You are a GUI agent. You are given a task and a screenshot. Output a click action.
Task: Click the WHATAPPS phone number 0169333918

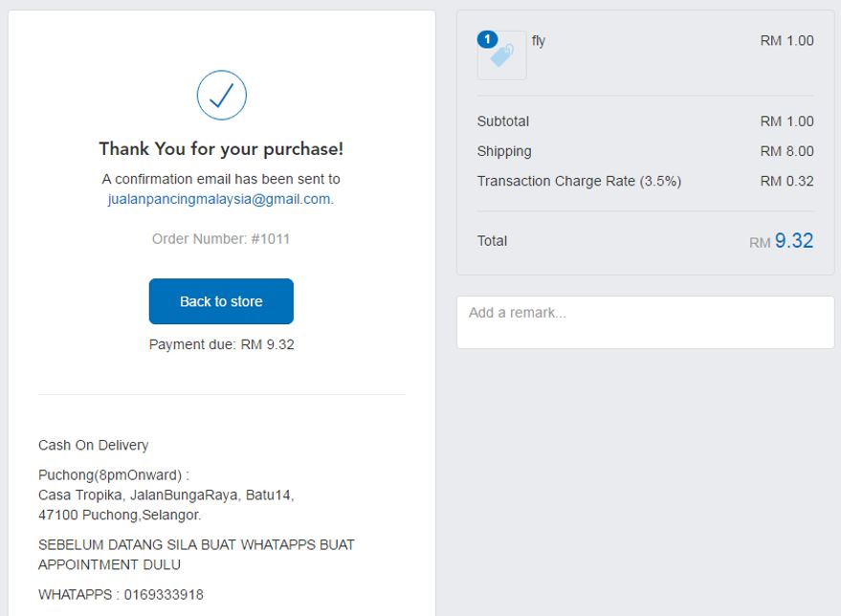(164, 595)
